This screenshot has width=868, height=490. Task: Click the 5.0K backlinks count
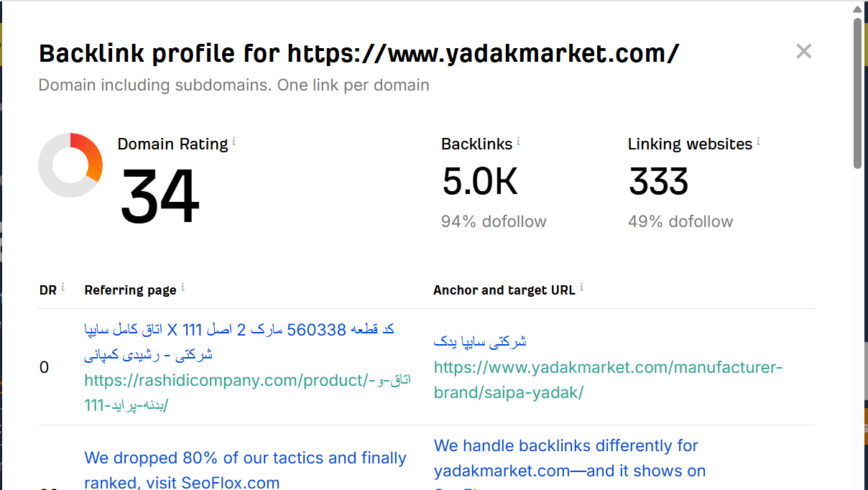click(479, 181)
